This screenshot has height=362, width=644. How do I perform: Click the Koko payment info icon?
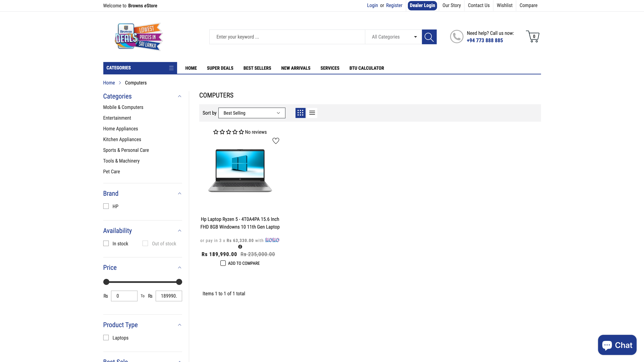240,247
